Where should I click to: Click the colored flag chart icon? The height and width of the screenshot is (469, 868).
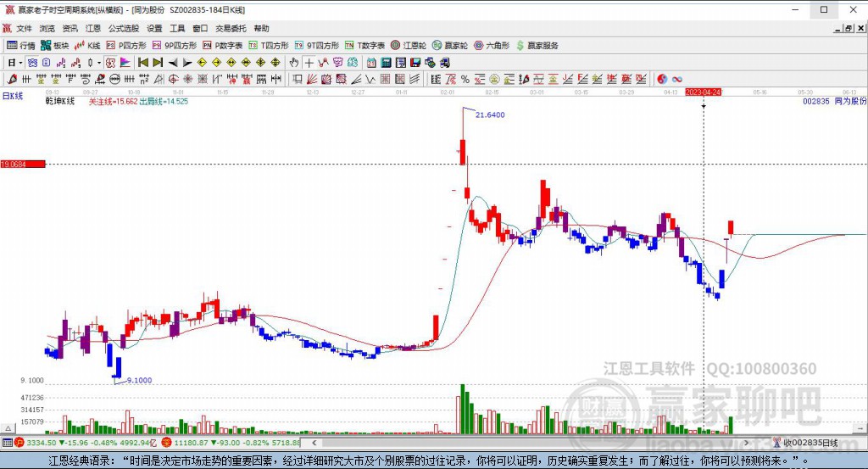click(125, 63)
